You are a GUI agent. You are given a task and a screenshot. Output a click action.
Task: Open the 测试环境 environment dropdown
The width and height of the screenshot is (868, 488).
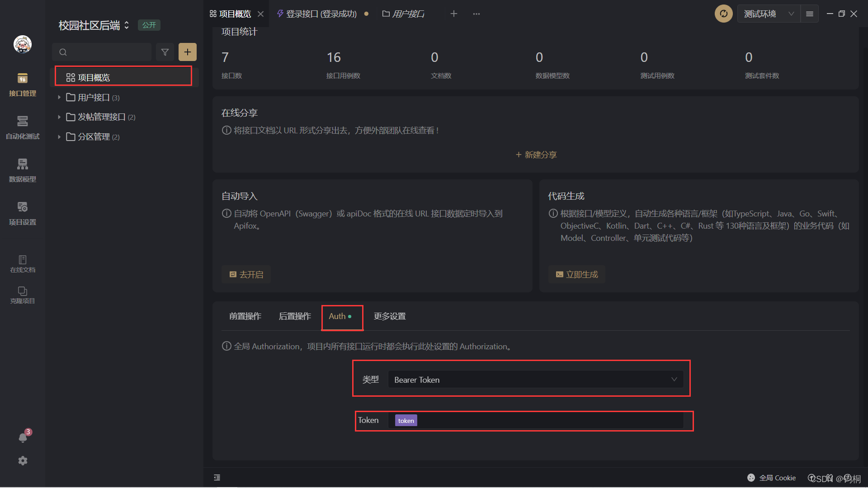coord(768,14)
